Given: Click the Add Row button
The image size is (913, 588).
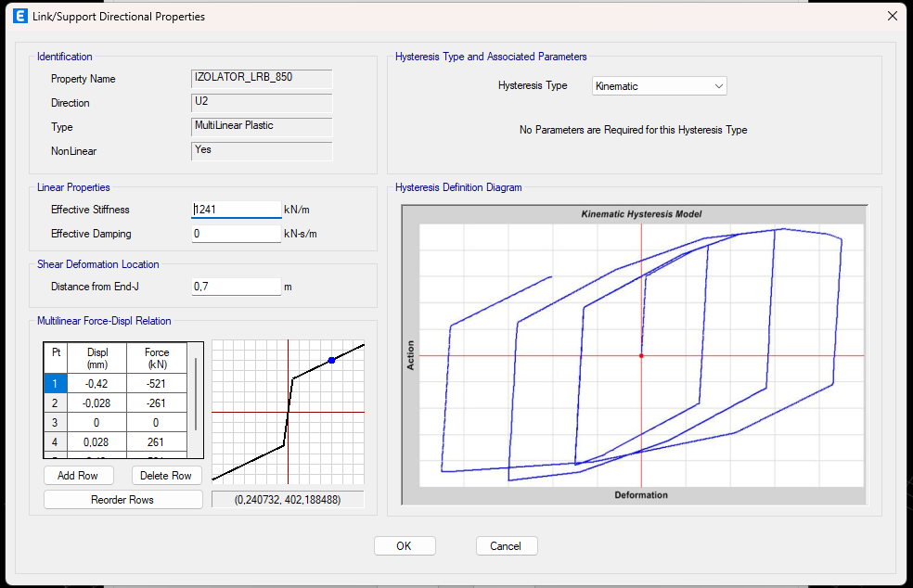Looking at the screenshot, I should tap(79, 476).
